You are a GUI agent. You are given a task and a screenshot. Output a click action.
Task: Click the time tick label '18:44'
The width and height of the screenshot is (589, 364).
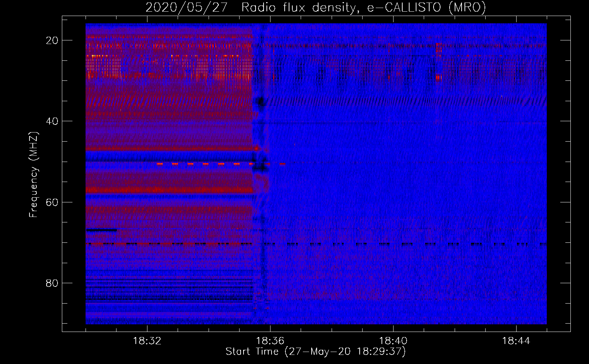pos(516,341)
